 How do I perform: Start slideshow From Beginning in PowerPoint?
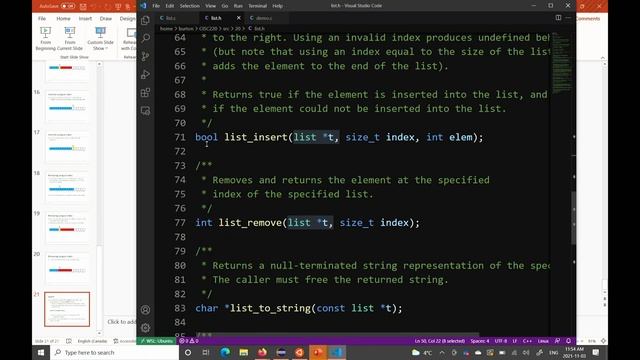click(x=45, y=39)
